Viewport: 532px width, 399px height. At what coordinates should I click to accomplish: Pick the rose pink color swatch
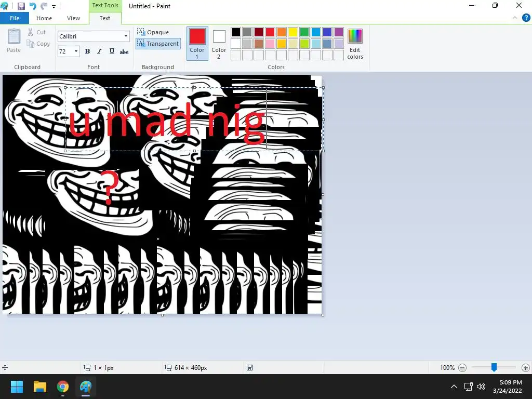click(x=270, y=44)
